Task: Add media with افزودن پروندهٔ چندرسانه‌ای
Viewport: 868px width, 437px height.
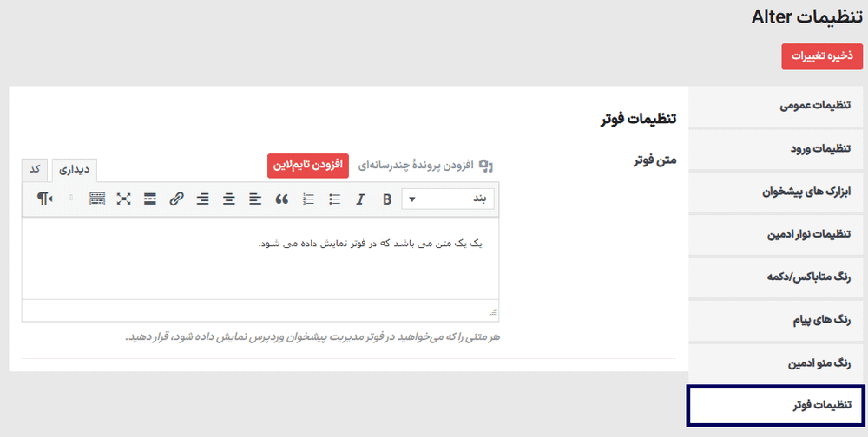Action: click(425, 166)
